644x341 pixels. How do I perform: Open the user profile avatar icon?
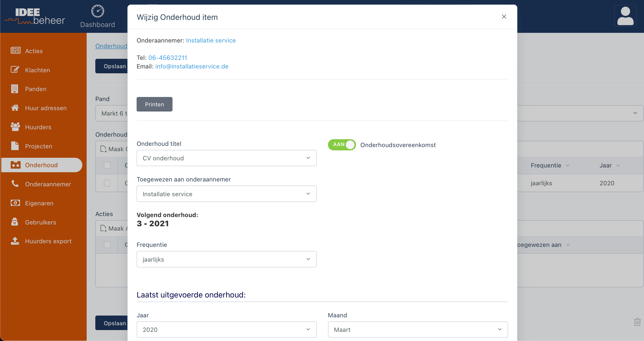coord(625,16)
